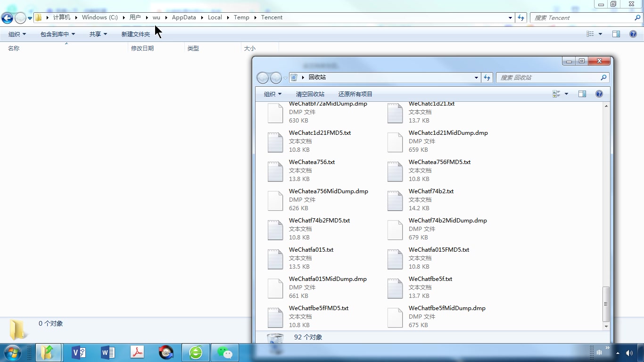Click the Recycle Bin vertical scrollbar thumb
The width and height of the screenshot is (644, 362).
click(x=606, y=304)
